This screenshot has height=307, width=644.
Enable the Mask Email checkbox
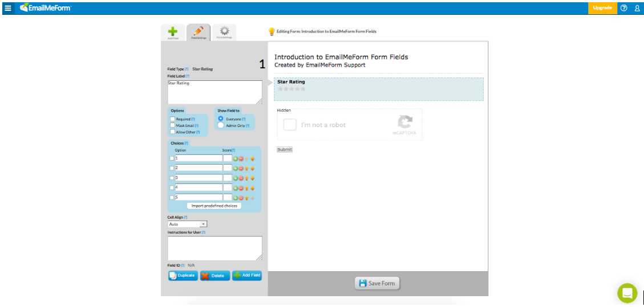[172, 125]
